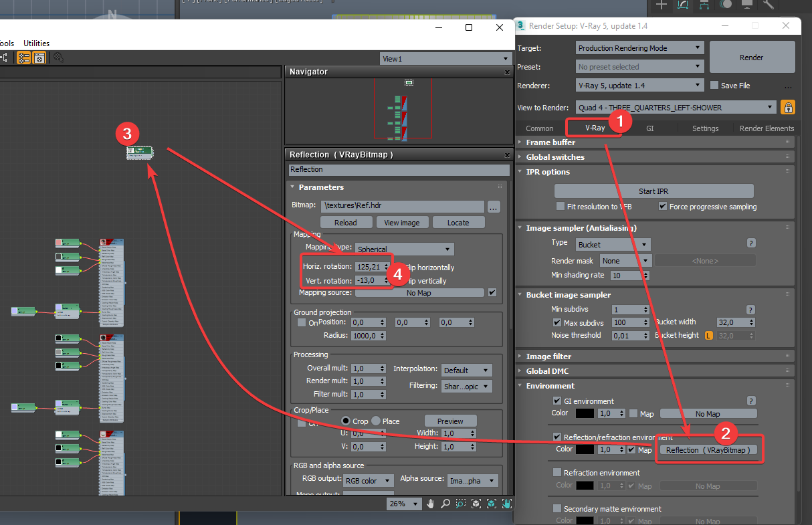This screenshot has width=812, height=525.
Task: Open the RGB output dropdown
Action: tap(369, 481)
